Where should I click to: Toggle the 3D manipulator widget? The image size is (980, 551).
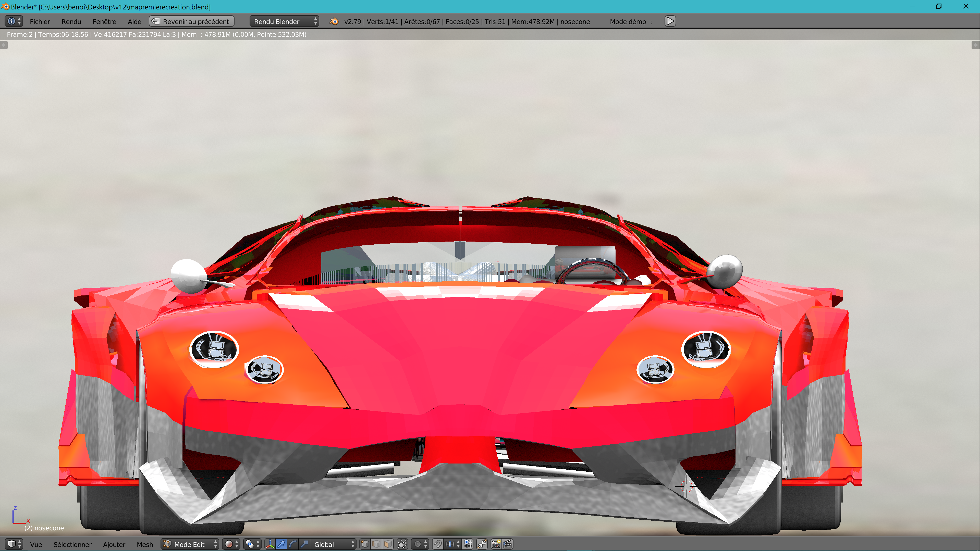click(x=270, y=544)
